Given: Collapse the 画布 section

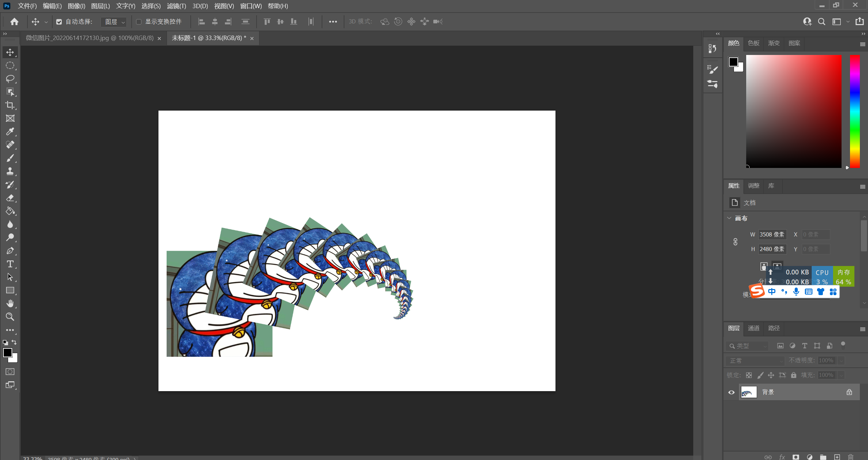Looking at the screenshot, I should (x=729, y=218).
